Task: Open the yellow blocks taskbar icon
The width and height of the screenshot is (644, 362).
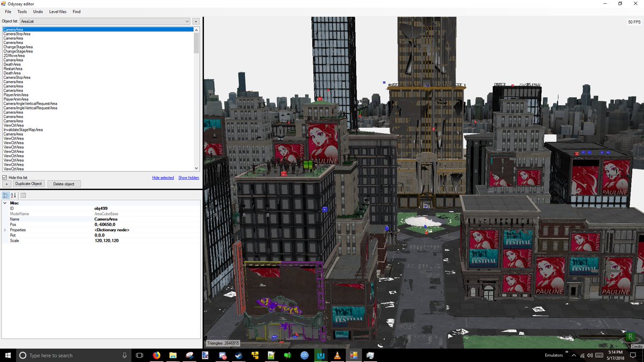Action: click(255, 355)
